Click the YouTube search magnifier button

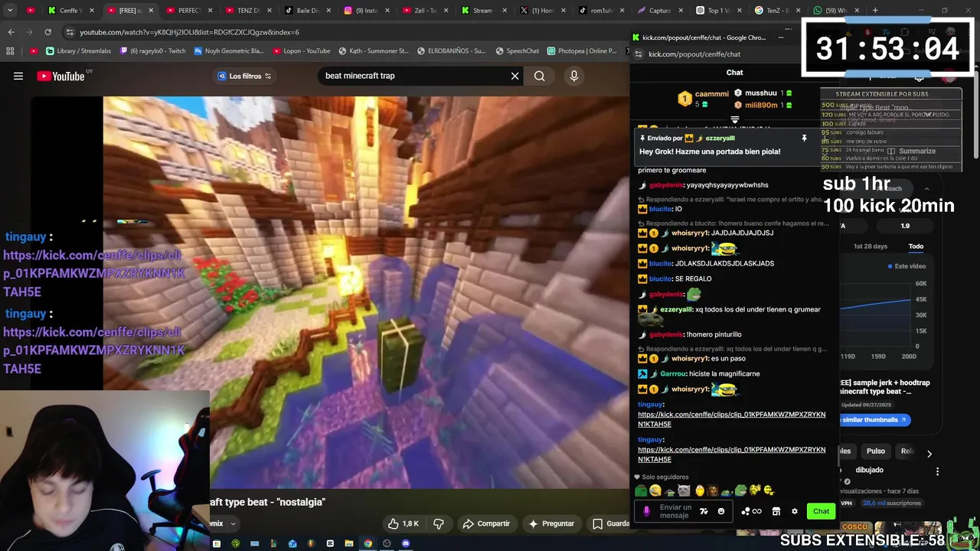[540, 76]
